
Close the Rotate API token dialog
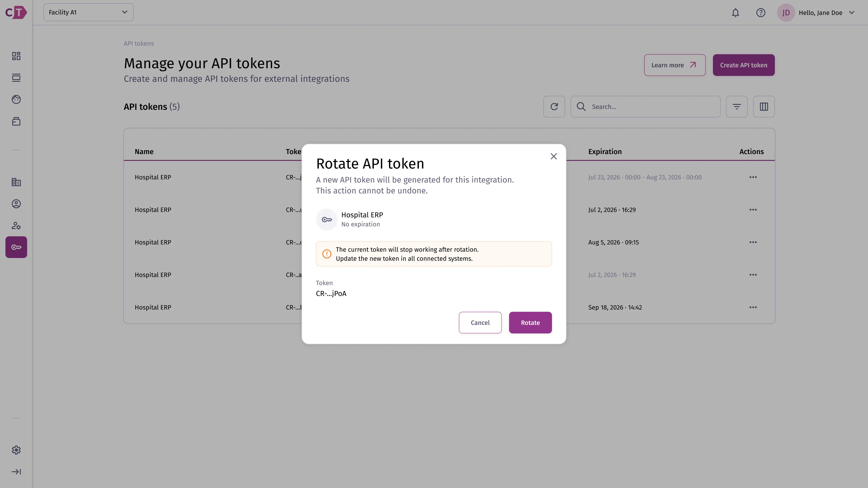click(554, 156)
